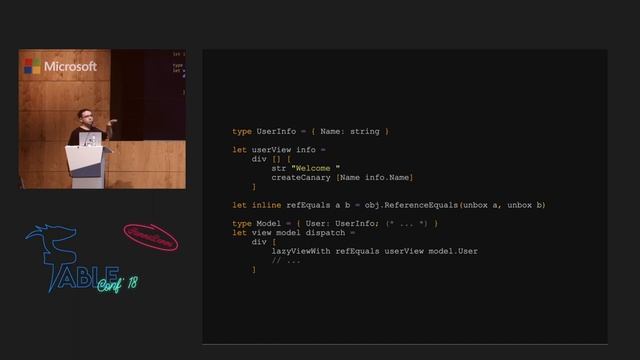640x360 pixels.
Task: Click the 'Microsoft' wordmark text
Action: click(x=70, y=67)
